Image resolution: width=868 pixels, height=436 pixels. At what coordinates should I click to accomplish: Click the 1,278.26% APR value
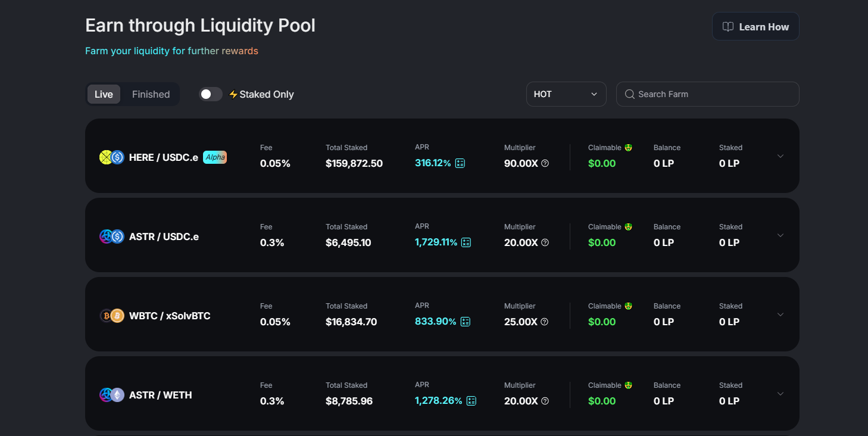(x=439, y=401)
